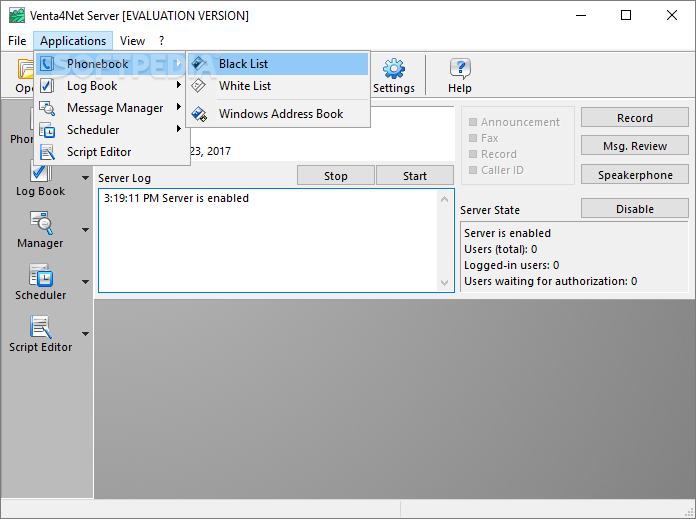
Task: Minimize the Venta4Net Server window
Action: (581, 16)
